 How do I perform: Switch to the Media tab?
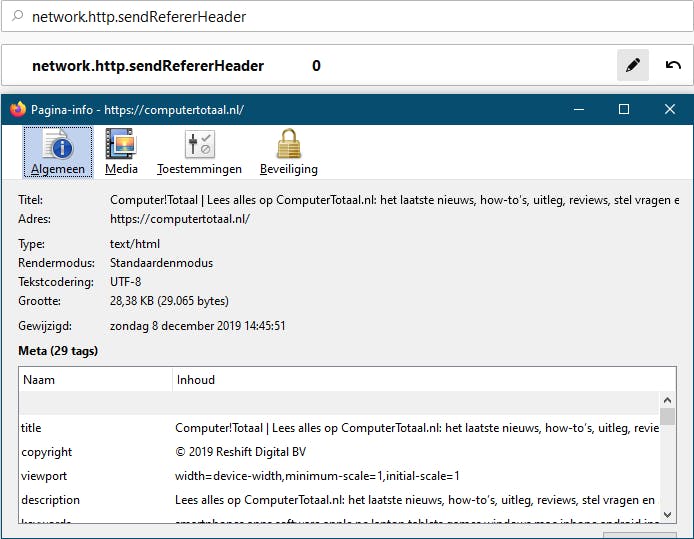pyautogui.click(x=121, y=152)
